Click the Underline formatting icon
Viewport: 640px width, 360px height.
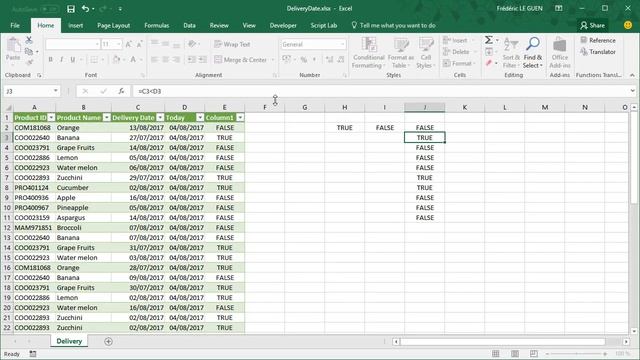73,60
